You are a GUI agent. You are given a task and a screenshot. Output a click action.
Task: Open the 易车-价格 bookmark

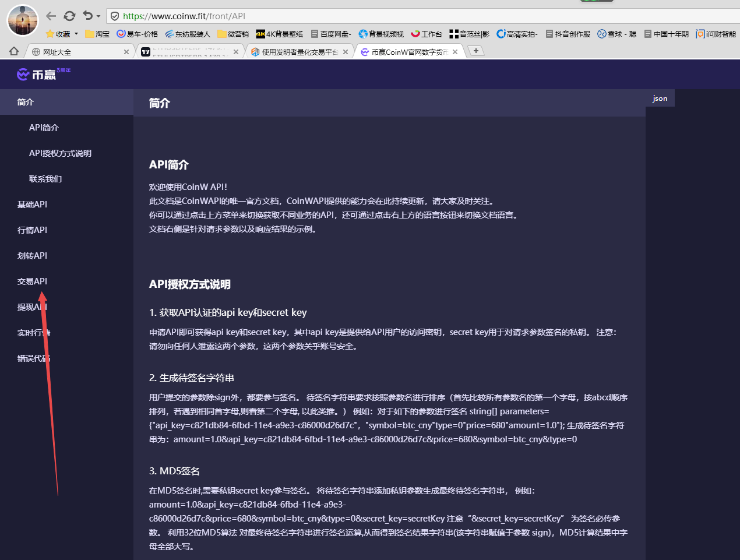click(x=137, y=34)
